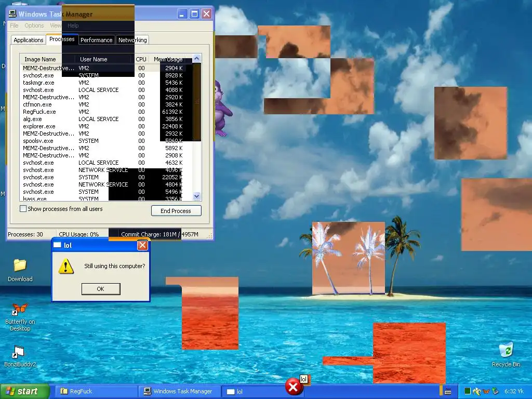Click the Task Manager title bar icon
The height and width of the screenshot is (399, 532).
coord(12,14)
